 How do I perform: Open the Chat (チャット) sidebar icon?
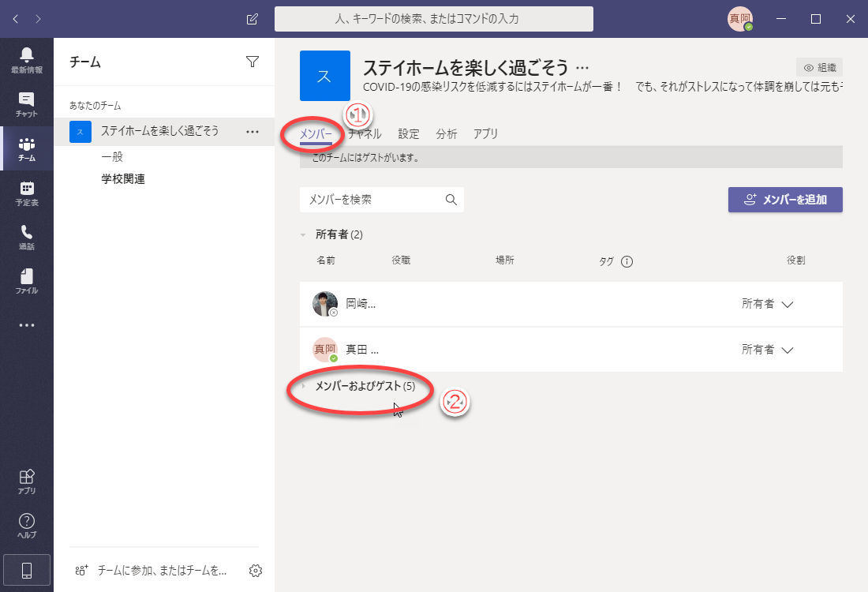point(27,104)
